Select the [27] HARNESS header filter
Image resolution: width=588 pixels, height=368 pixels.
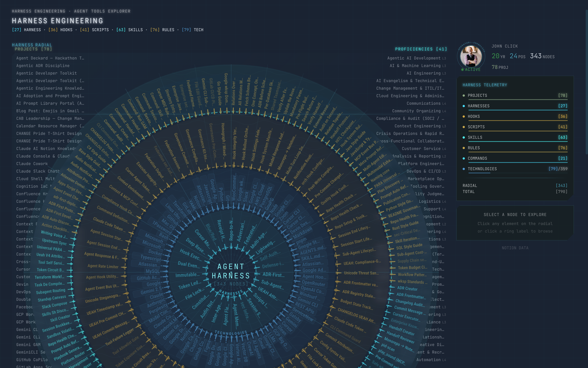coord(26,30)
